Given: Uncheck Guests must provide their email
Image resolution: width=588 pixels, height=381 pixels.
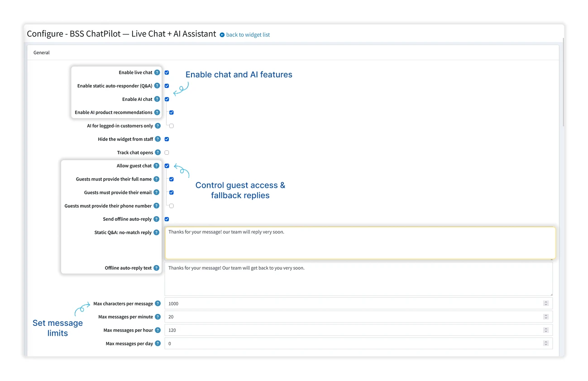Looking at the screenshot, I should (x=172, y=192).
